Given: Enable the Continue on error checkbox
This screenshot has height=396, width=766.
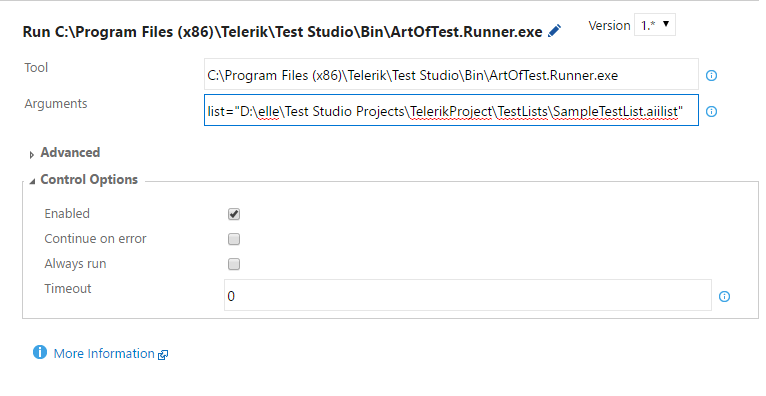Looking at the screenshot, I should (234, 239).
